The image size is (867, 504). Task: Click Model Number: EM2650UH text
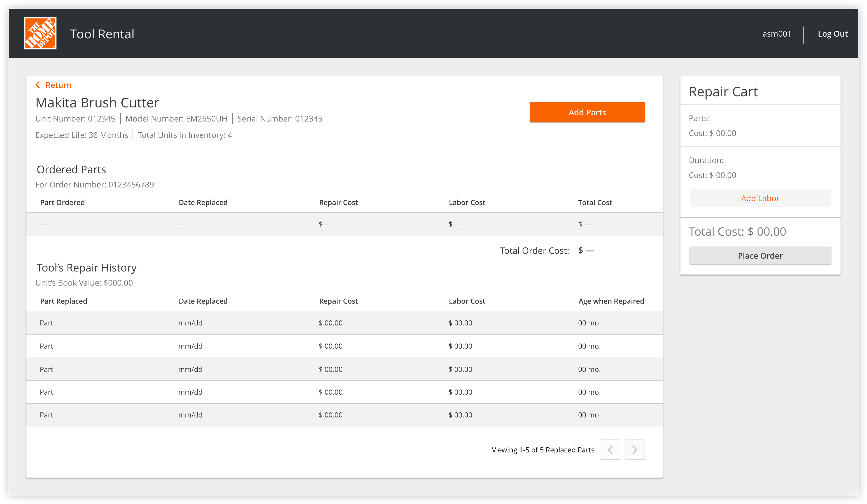[x=176, y=119]
